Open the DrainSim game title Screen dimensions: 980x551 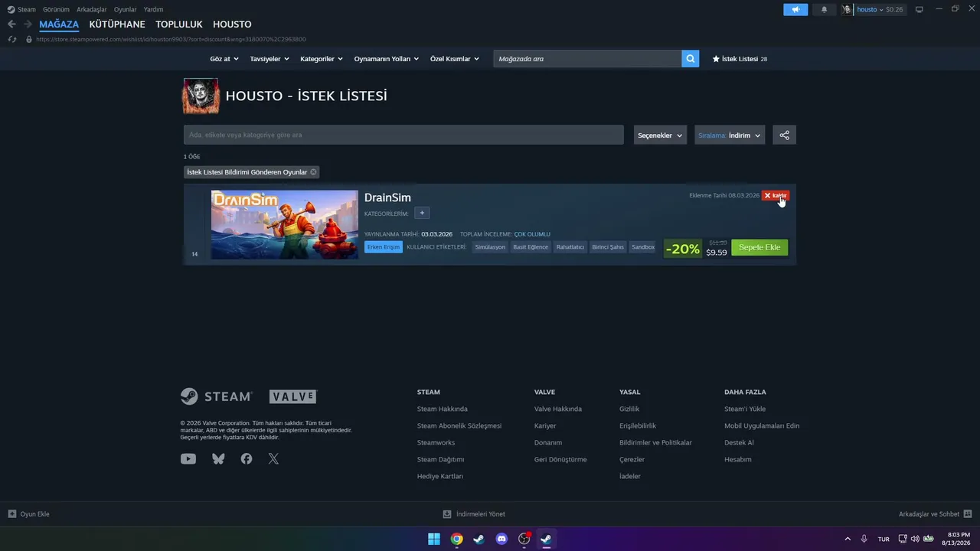pos(387,197)
